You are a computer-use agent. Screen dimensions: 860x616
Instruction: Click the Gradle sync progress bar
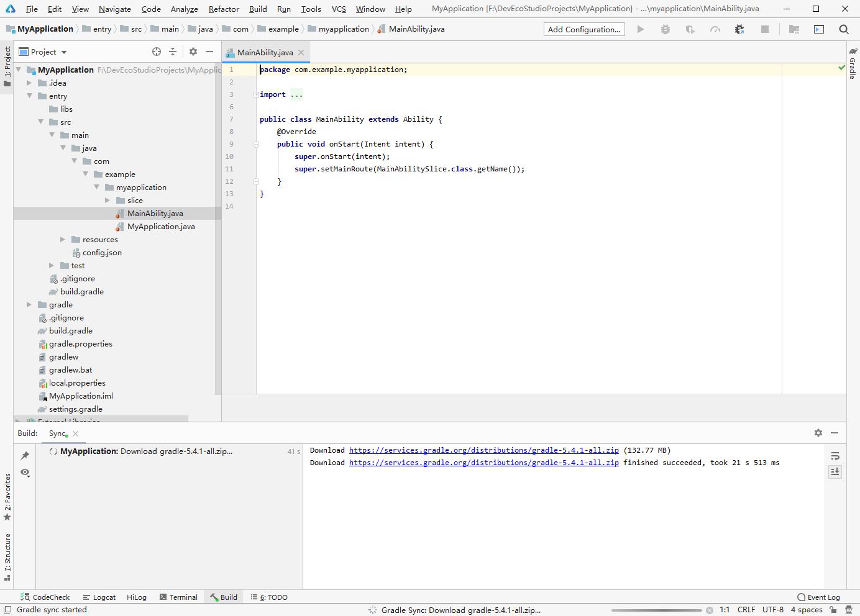tap(656, 610)
